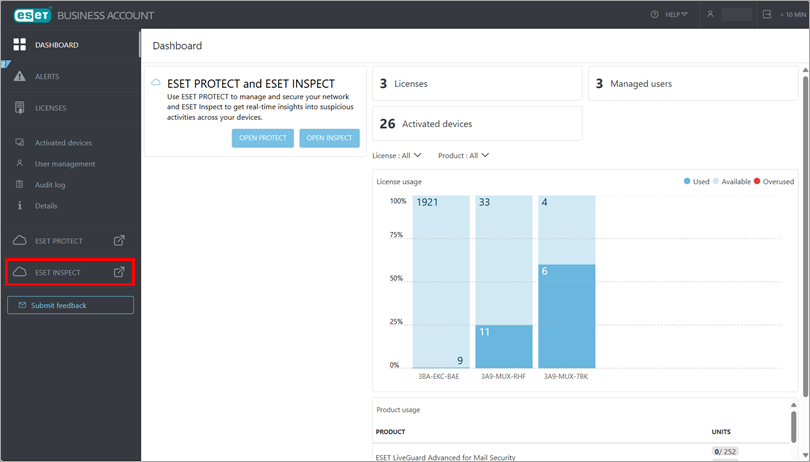
Task: Open ESET INSPECT external link icon
Action: tap(119, 272)
